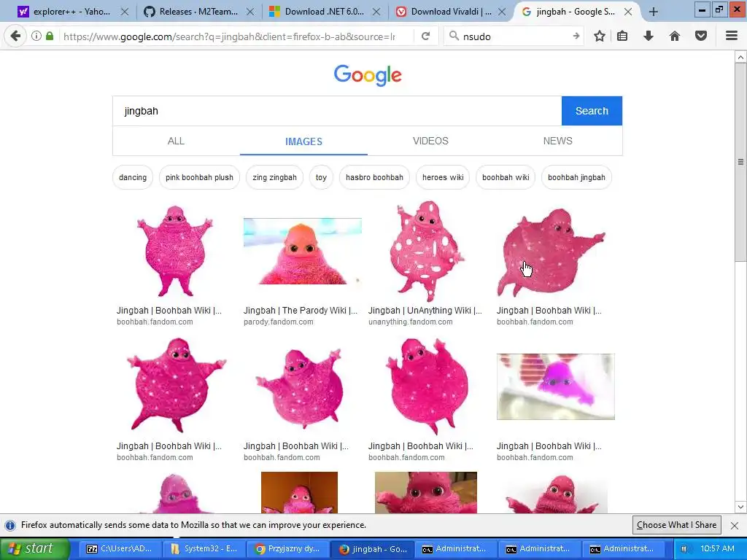Open the Firefox hamburger menu

point(732,36)
